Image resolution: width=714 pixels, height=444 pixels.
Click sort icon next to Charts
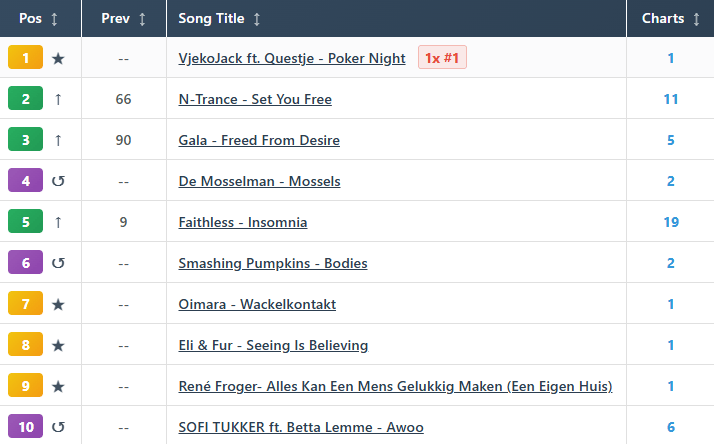click(x=696, y=19)
